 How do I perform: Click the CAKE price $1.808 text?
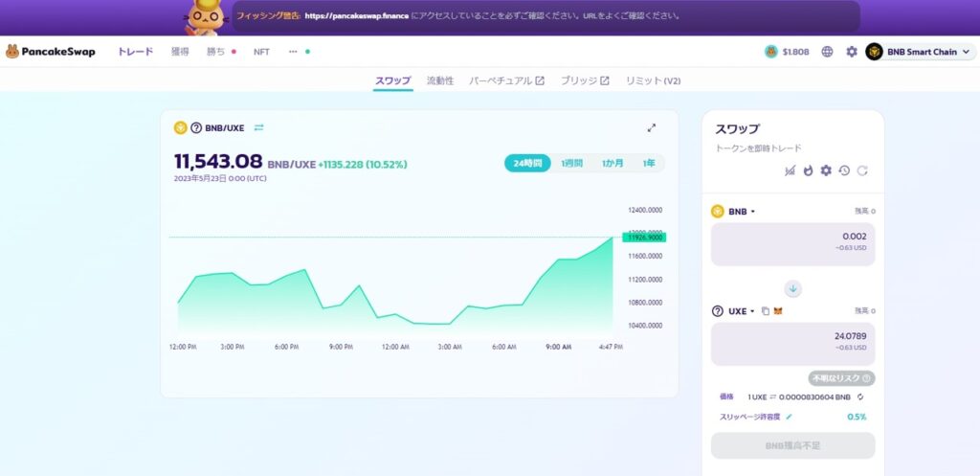click(795, 52)
